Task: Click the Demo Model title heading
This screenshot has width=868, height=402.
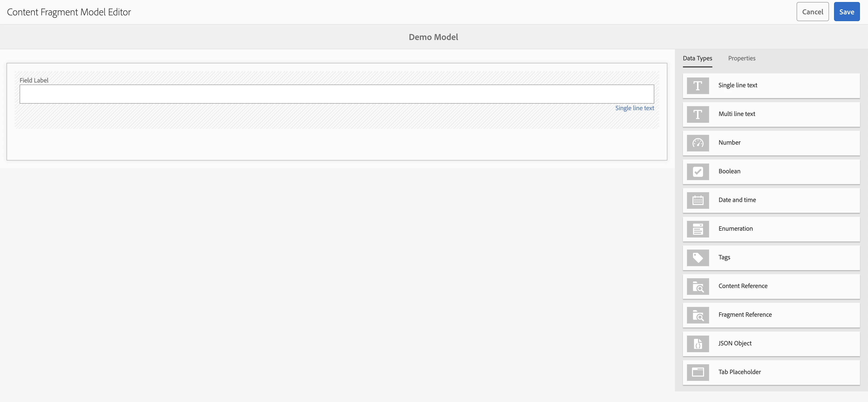Action: click(x=433, y=37)
